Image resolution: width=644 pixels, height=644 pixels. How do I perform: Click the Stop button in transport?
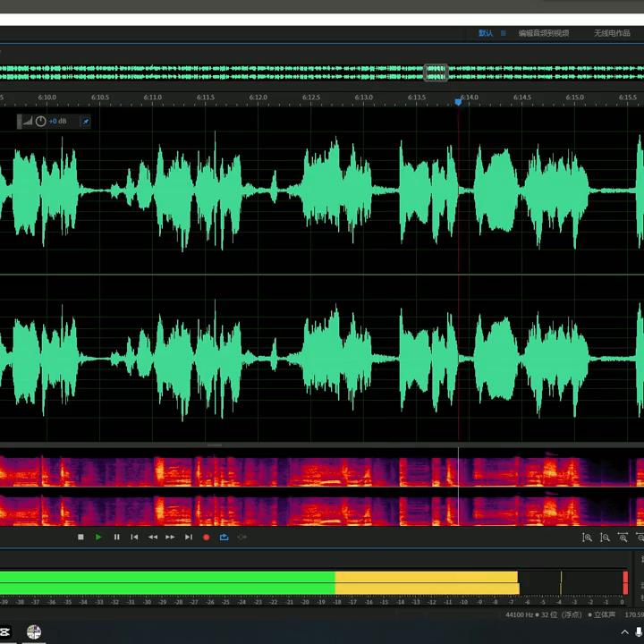[x=80, y=537]
